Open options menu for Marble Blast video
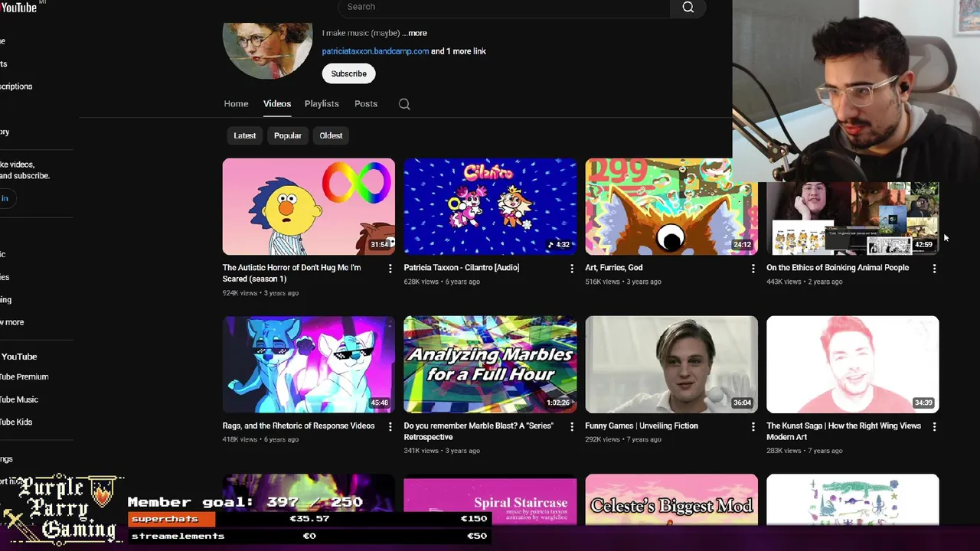Screen dimensions: 980x551 [x=572, y=426]
